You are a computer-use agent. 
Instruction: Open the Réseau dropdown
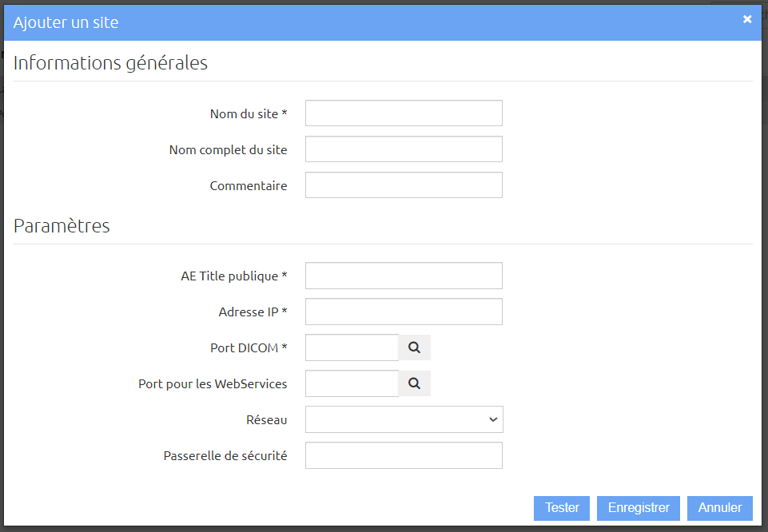click(x=404, y=419)
